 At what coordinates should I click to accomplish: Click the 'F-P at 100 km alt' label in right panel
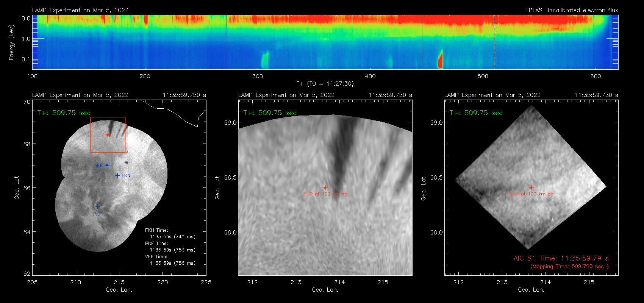(531, 194)
